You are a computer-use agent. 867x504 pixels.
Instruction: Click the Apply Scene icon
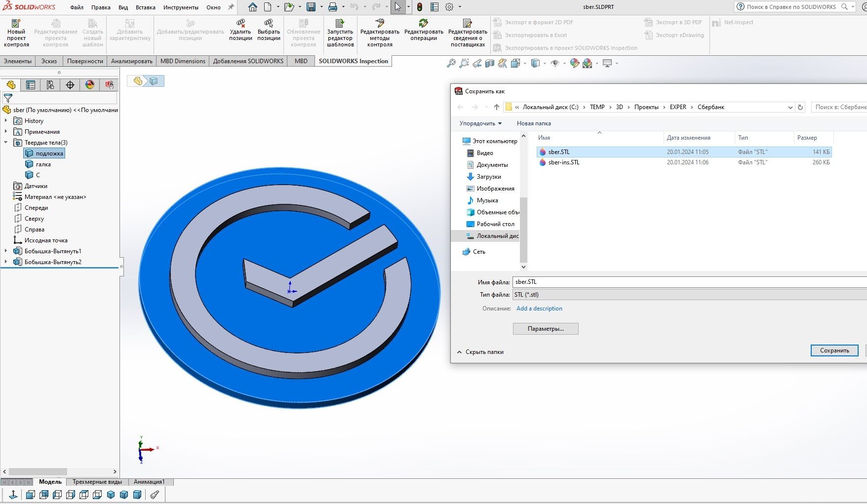[588, 63]
